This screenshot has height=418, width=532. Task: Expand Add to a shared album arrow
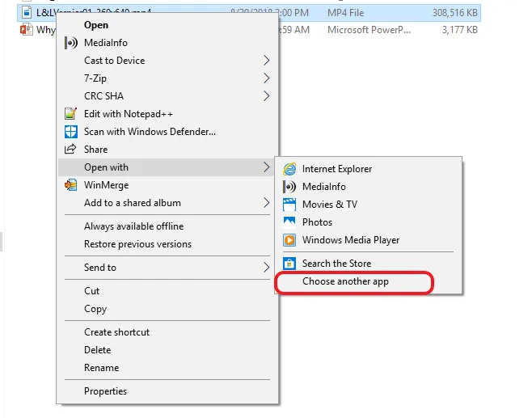[x=267, y=203]
